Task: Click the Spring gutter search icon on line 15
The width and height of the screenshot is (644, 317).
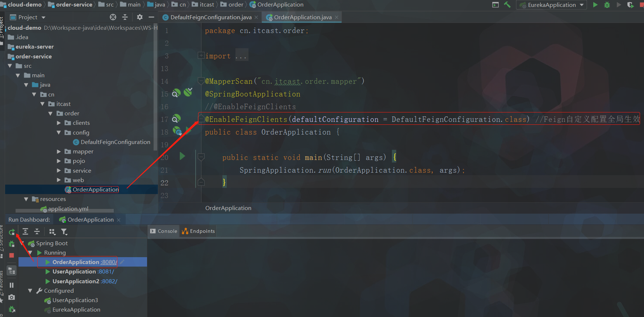Action: 176,93
